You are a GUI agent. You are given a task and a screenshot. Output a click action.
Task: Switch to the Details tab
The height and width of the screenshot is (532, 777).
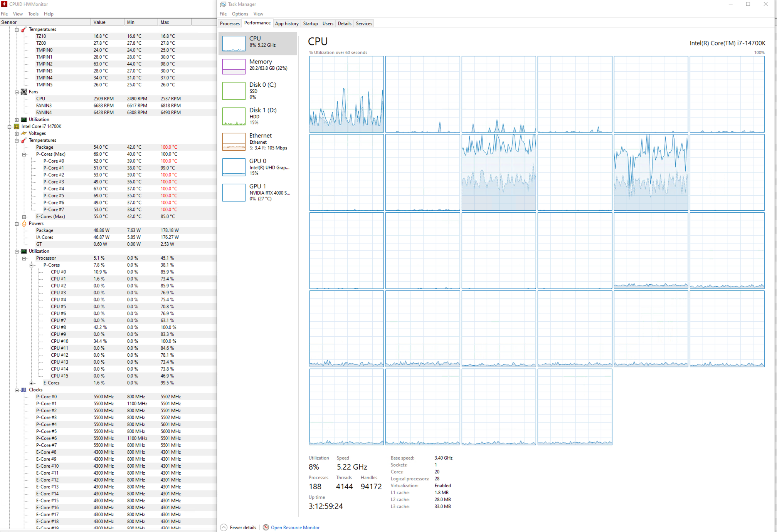pos(345,23)
